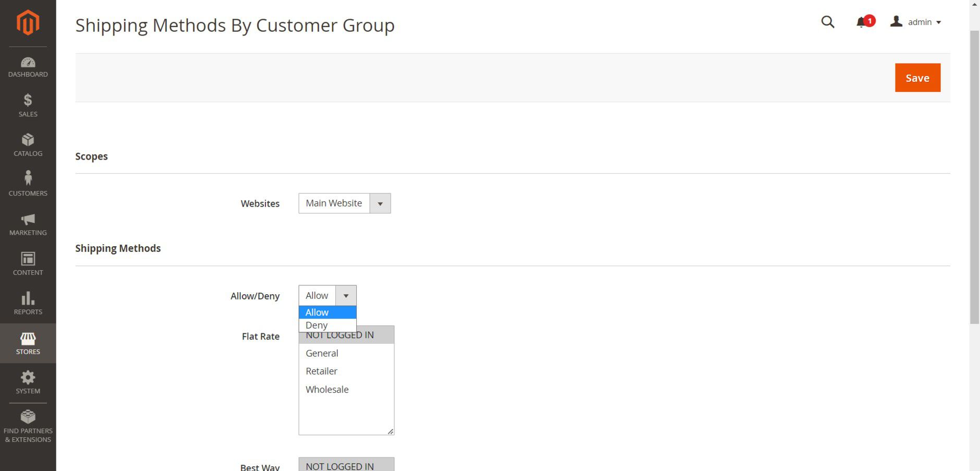Click the search magnifier icon
Viewport: 980px width, 471px height.
click(x=828, y=22)
